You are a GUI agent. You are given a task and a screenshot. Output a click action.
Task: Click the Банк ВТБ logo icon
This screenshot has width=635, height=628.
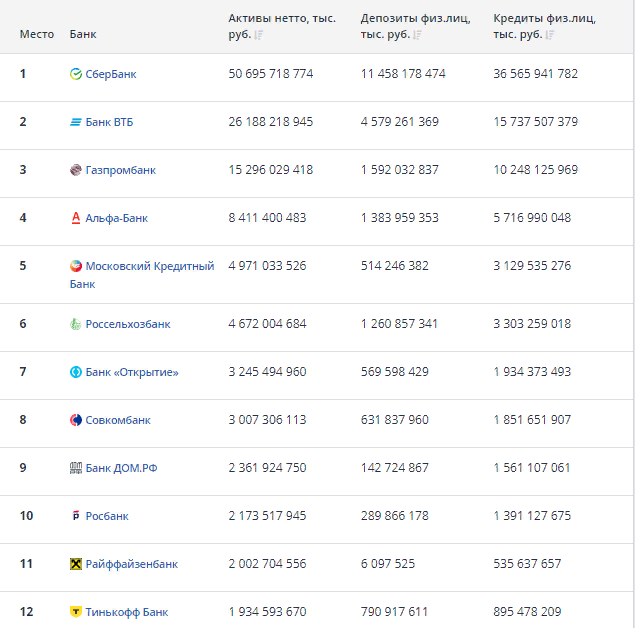[76, 122]
